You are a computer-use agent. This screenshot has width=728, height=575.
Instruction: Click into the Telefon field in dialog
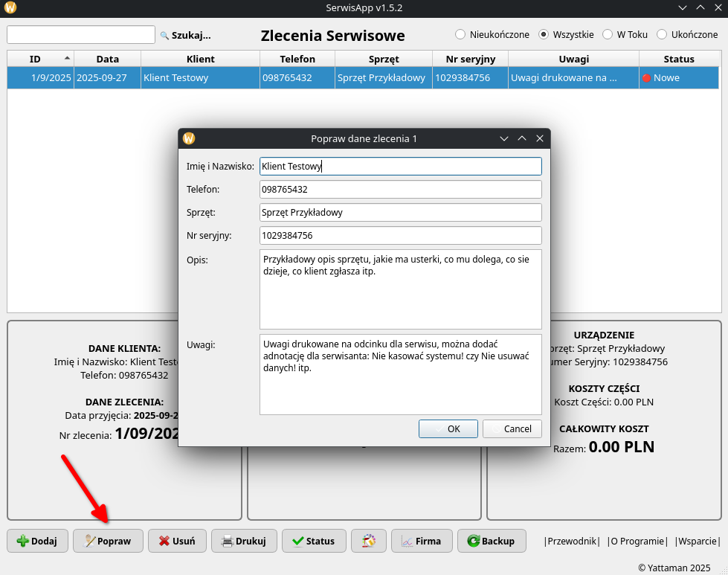400,190
